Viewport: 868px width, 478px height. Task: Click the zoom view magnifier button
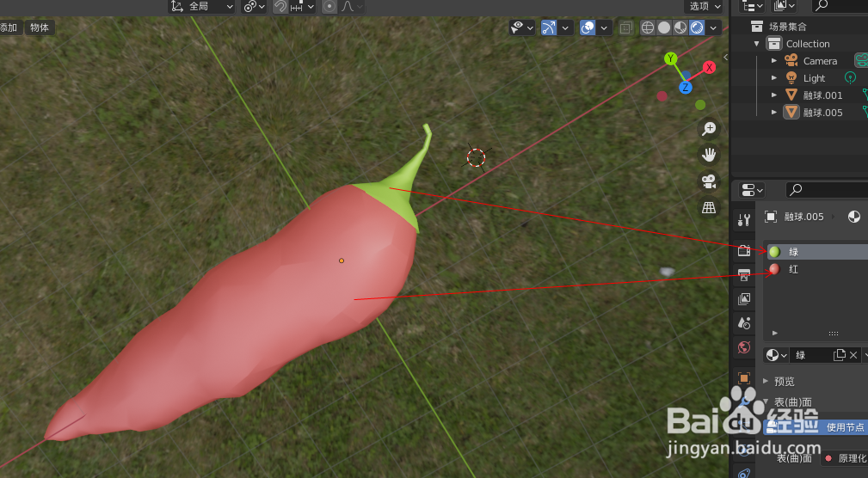709,128
